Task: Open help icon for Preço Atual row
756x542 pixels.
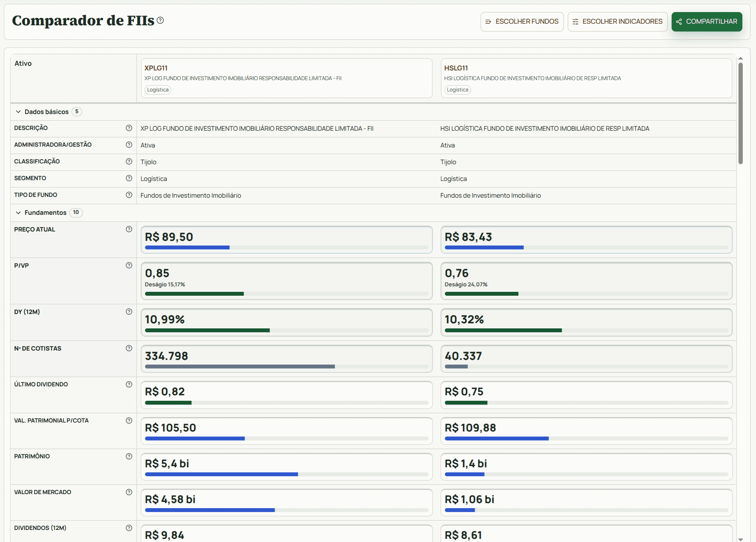Action: coord(129,229)
